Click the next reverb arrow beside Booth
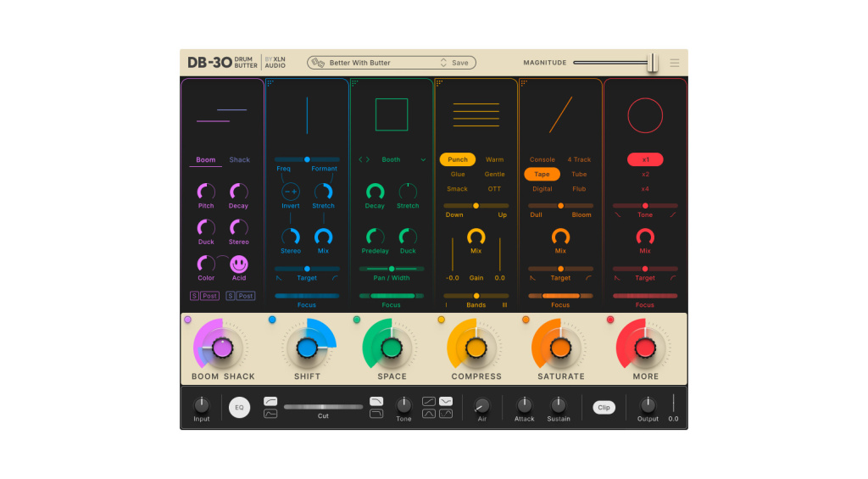 coord(368,159)
